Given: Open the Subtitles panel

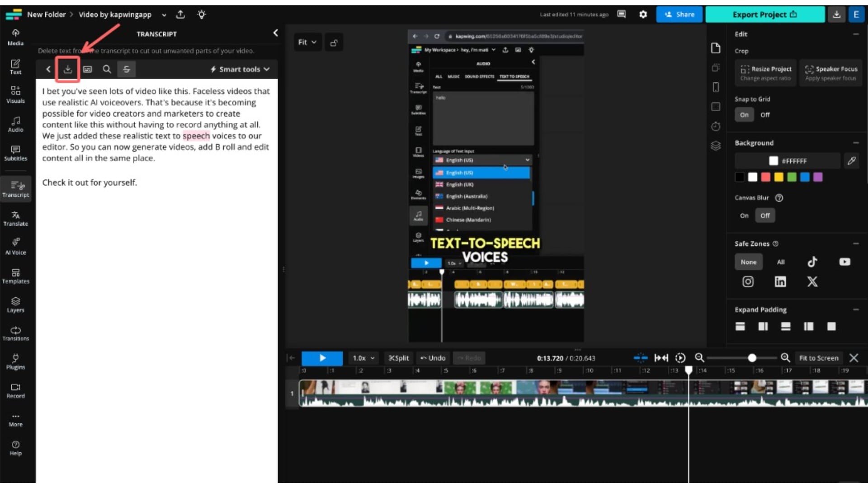Looking at the screenshot, I should coord(16,154).
